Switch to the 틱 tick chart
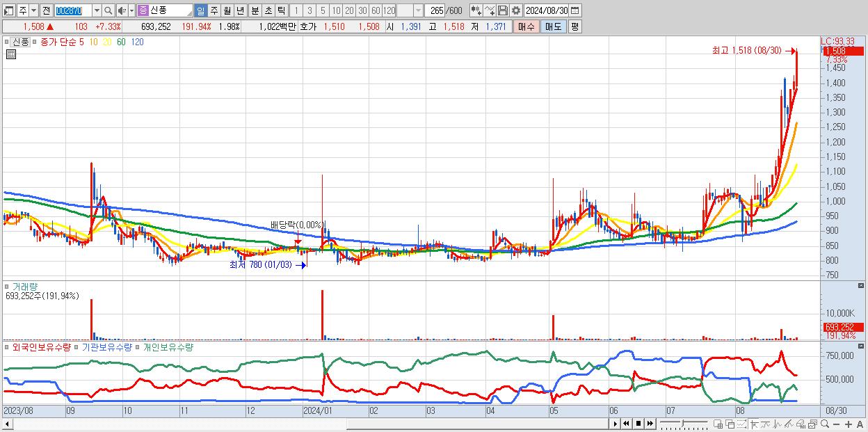868x432 pixels. pos(281,10)
